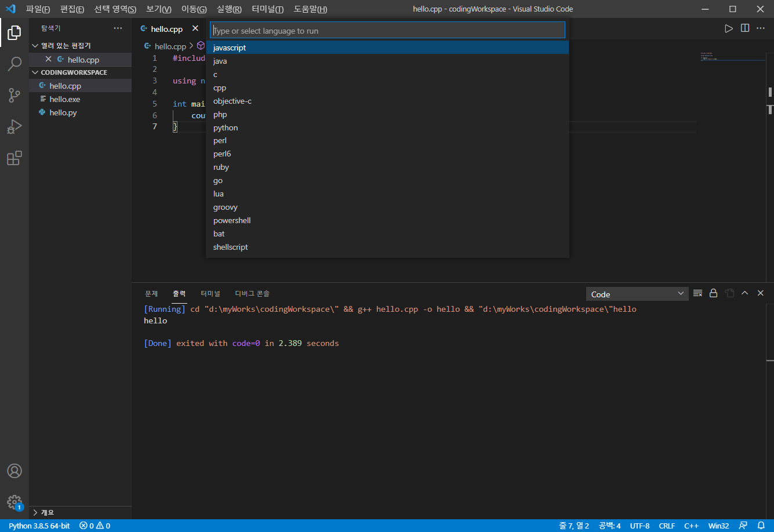774x532 pixels.
Task: Click the C++ language mode item
Action: click(x=691, y=526)
